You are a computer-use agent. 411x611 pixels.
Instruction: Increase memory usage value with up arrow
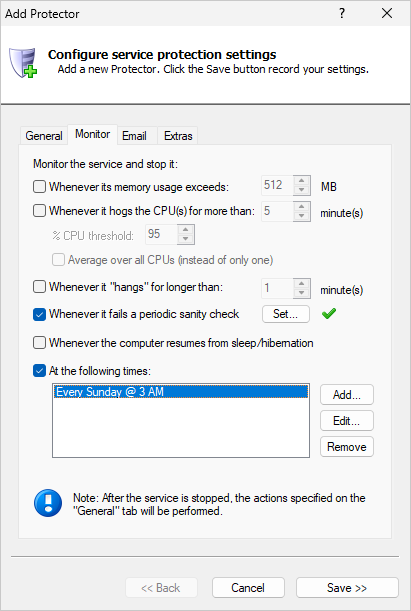[302, 181]
